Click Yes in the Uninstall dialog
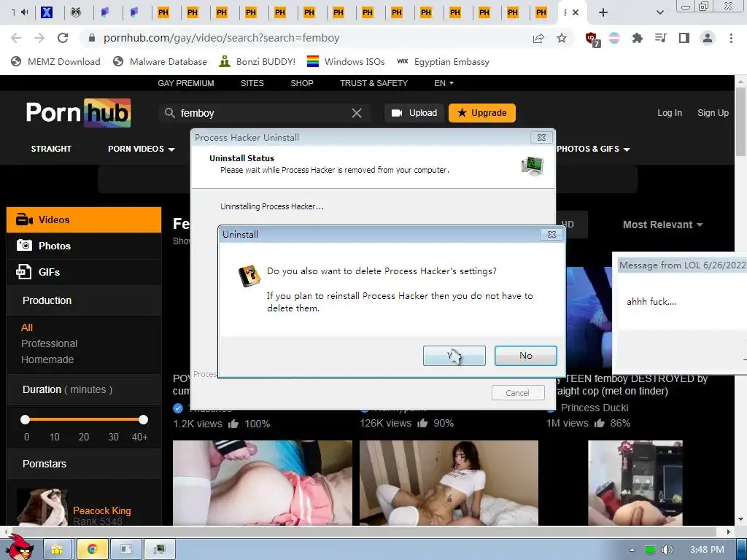Viewport: 747px width, 560px height. (454, 356)
